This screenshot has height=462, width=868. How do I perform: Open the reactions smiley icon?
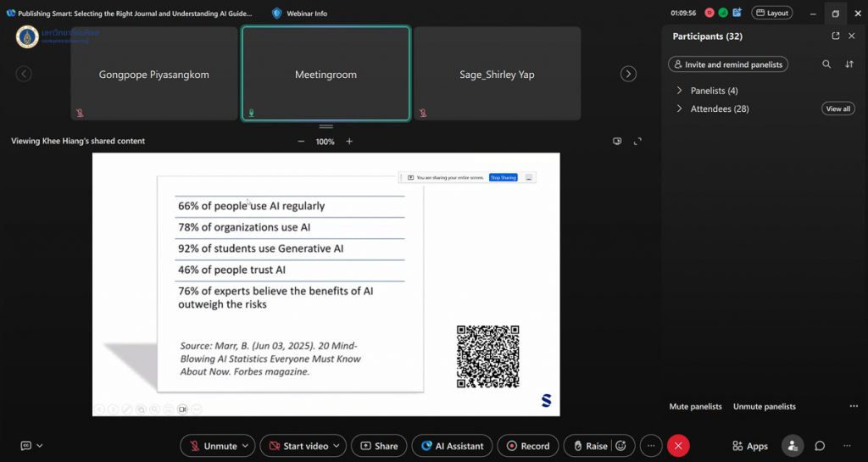click(621, 446)
